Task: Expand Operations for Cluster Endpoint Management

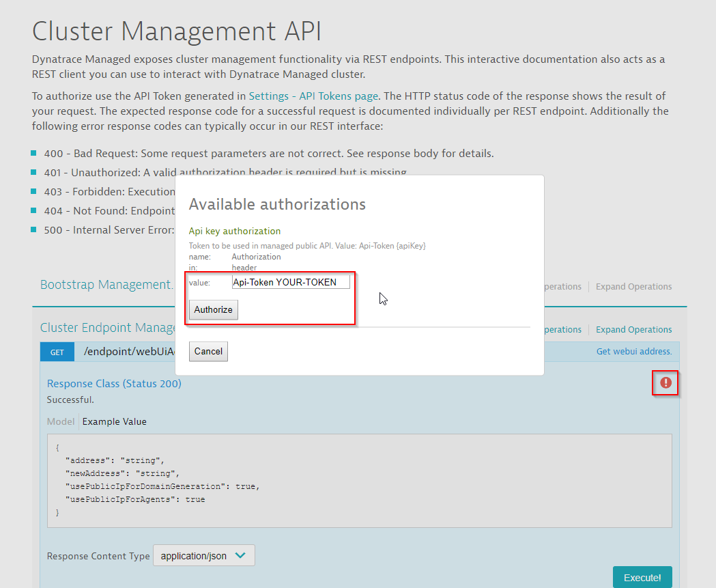Action: (633, 329)
